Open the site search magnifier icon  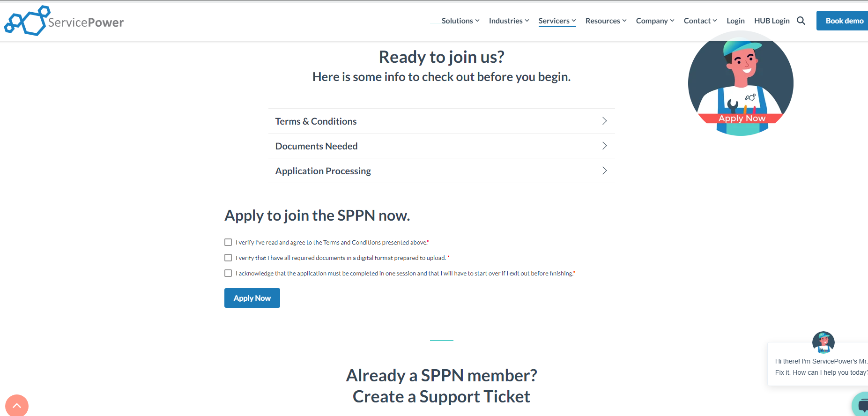pos(801,21)
